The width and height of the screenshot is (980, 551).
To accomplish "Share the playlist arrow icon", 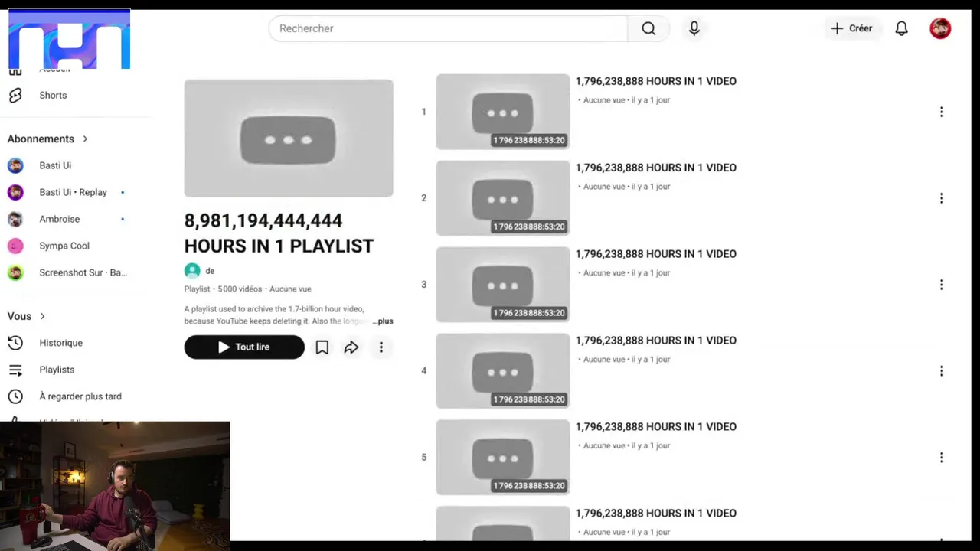I will coord(351,347).
